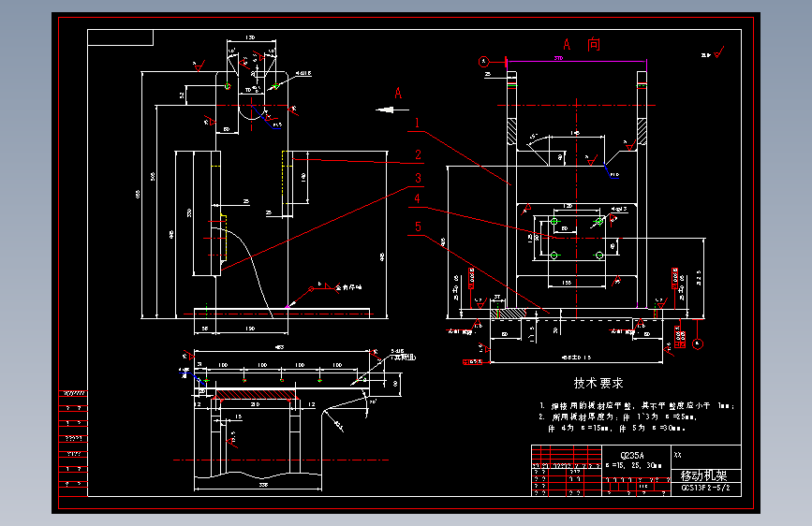The image size is (812, 526).
Task: Select drawing number 'GCS13F2-5/2'
Action: click(x=705, y=488)
